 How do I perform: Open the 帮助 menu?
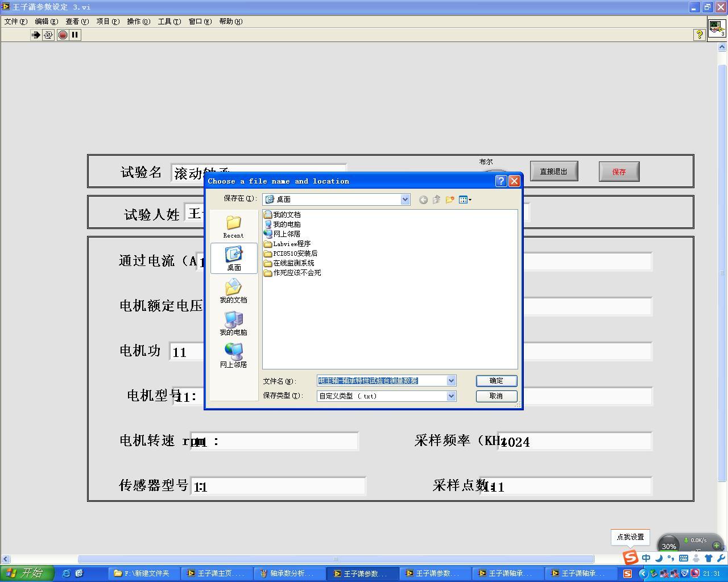pos(230,21)
